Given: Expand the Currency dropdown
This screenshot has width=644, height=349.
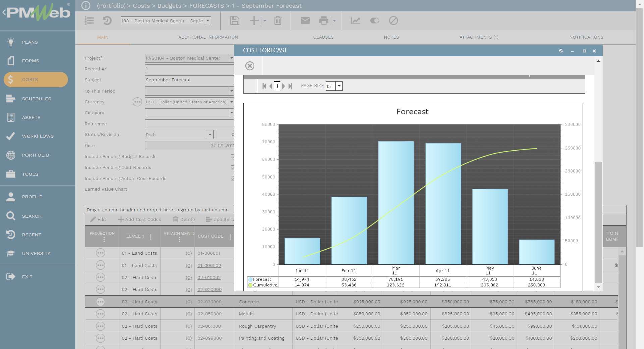Looking at the screenshot, I should coord(231,102).
